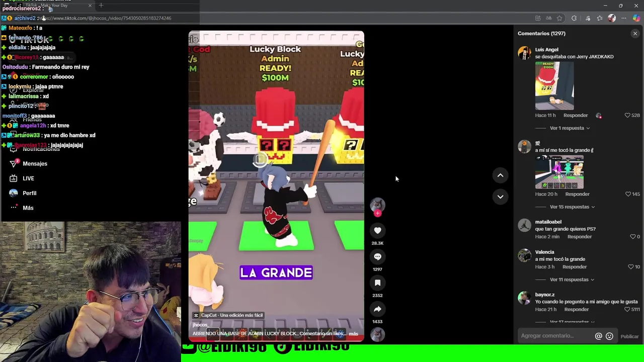Open a new browser tab
The height and width of the screenshot is (362, 644).
tap(101, 5)
